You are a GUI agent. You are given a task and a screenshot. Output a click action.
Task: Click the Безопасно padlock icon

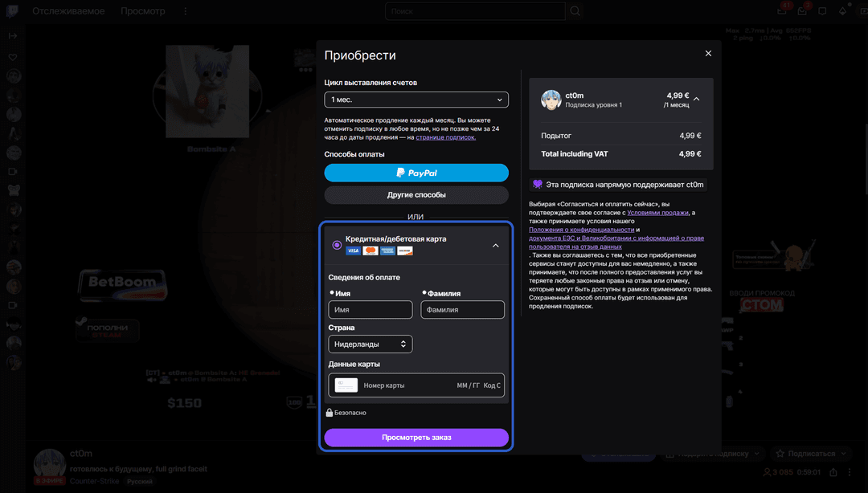coord(330,412)
